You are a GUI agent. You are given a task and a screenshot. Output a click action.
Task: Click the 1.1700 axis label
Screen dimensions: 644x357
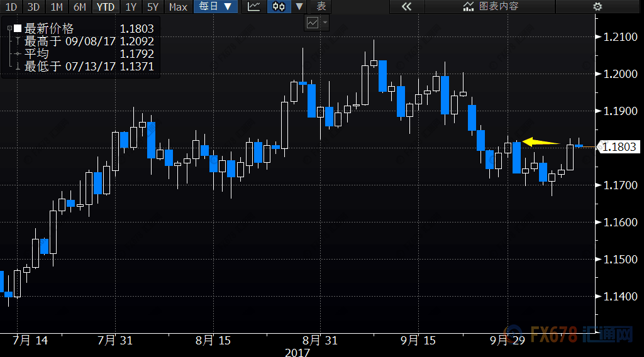coord(620,185)
